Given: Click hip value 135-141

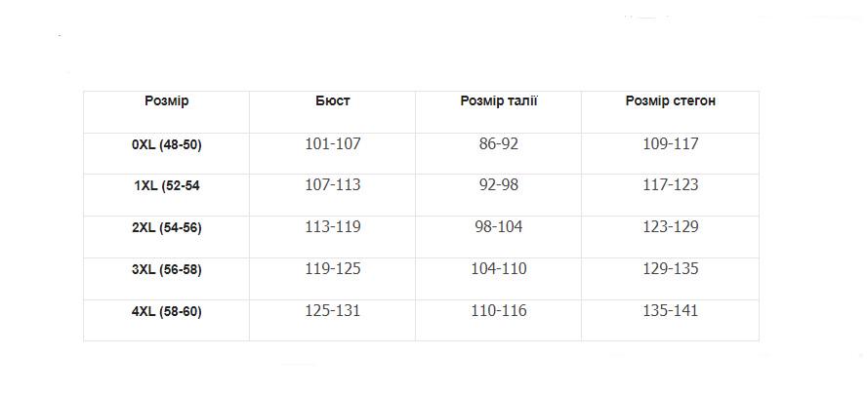Looking at the screenshot, I should (670, 311).
